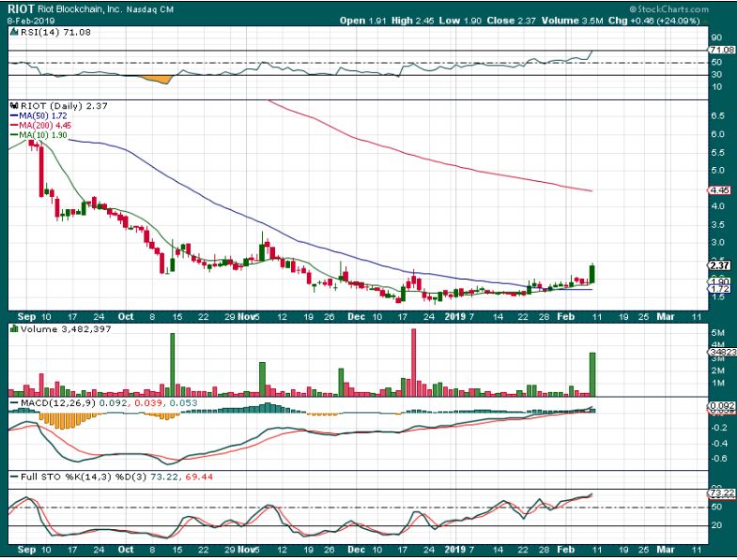
Task: Click the High 2.45 value in header
Action: tap(413, 21)
